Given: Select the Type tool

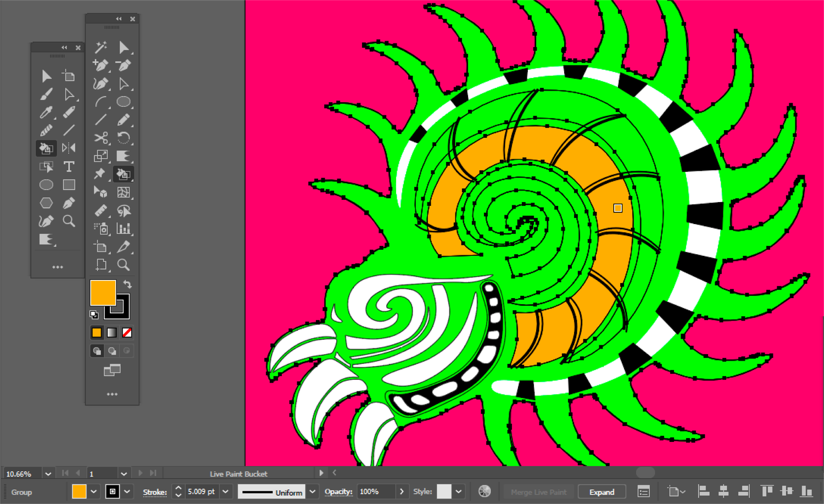Looking at the screenshot, I should pyautogui.click(x=69, y=166).
